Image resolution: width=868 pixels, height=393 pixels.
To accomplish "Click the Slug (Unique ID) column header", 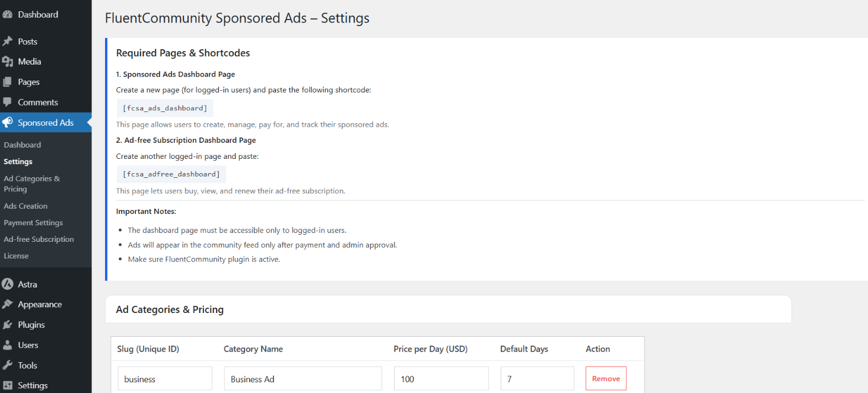I will [x=148, y=349].
